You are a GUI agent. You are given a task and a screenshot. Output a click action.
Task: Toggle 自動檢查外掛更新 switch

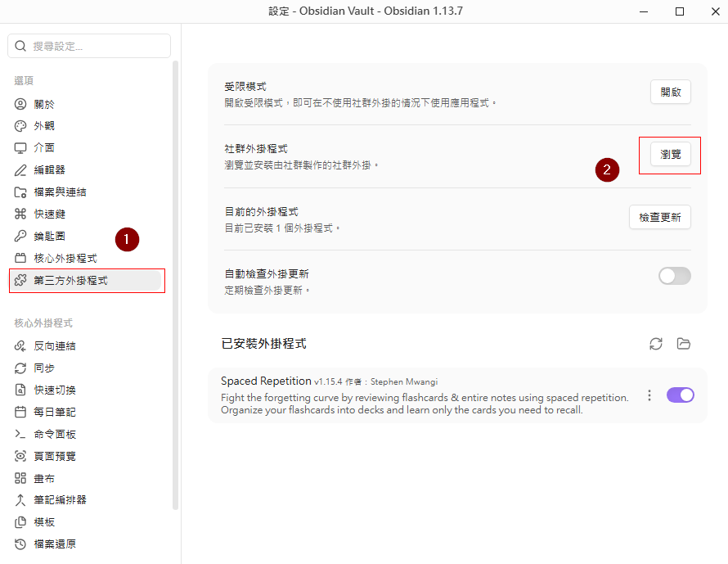(675, 276)
